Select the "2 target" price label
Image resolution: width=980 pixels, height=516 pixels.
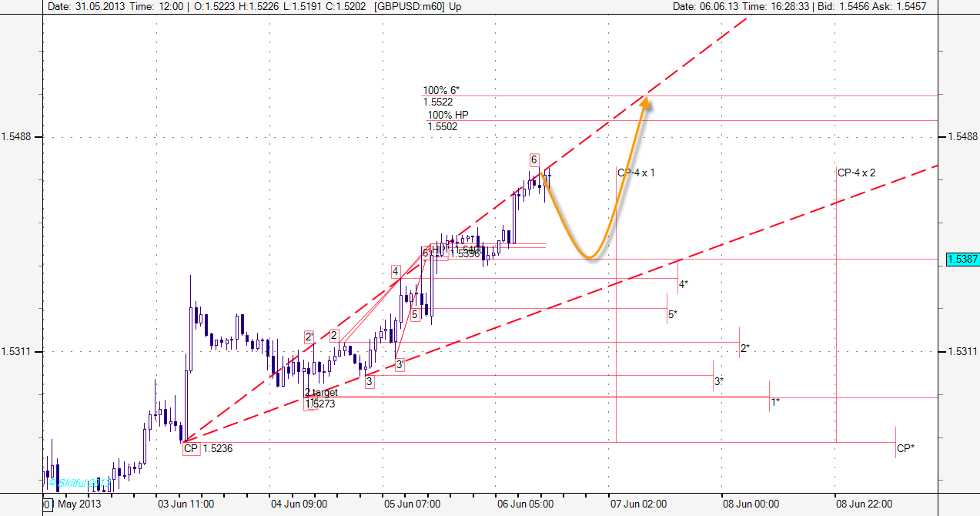tap(321, 393)
